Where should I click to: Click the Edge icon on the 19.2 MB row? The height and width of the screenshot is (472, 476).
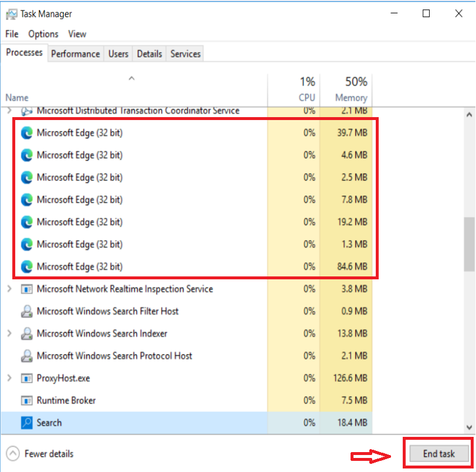(27, 222)
